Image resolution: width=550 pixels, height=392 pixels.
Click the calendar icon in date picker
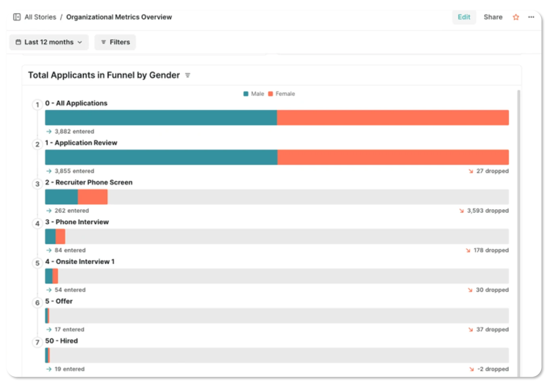(18, 42)
